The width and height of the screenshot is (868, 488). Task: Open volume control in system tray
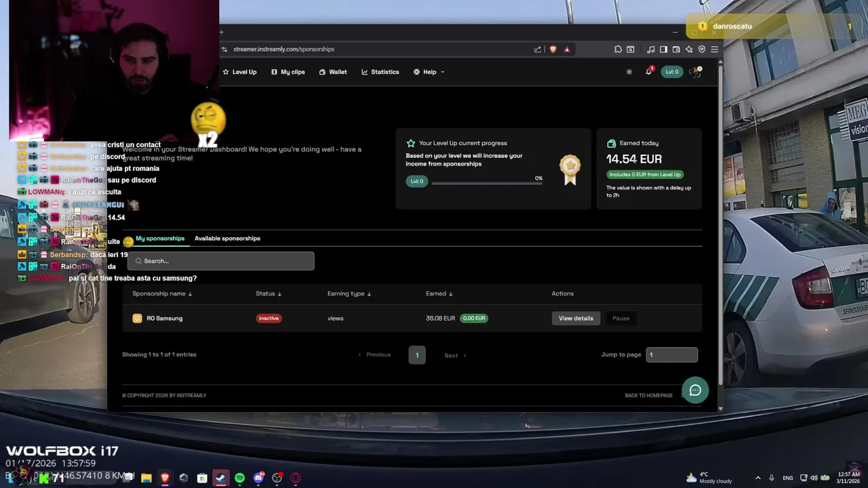(x=814, y=478)
